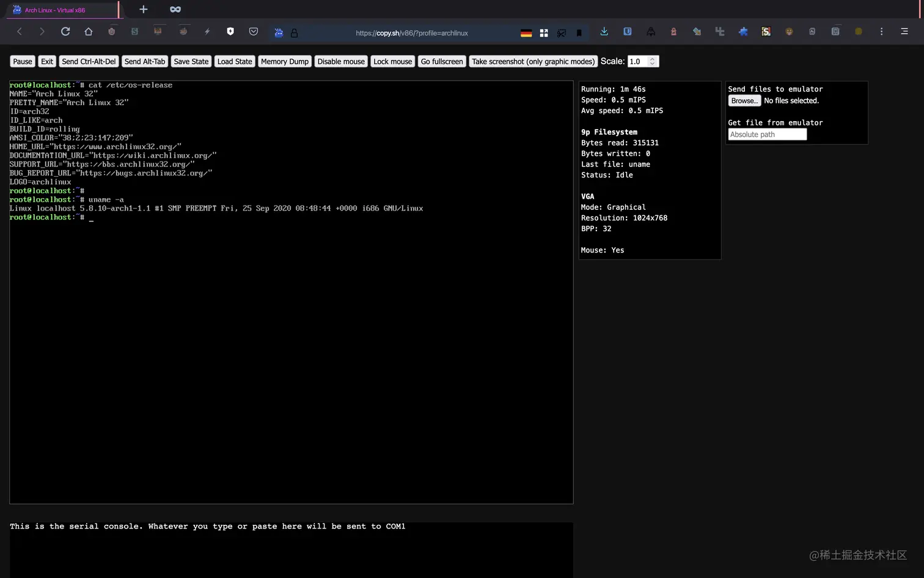Click the pink lock extension icon
924x578 pixels.
pyautogui.click(x=673, y=31)
